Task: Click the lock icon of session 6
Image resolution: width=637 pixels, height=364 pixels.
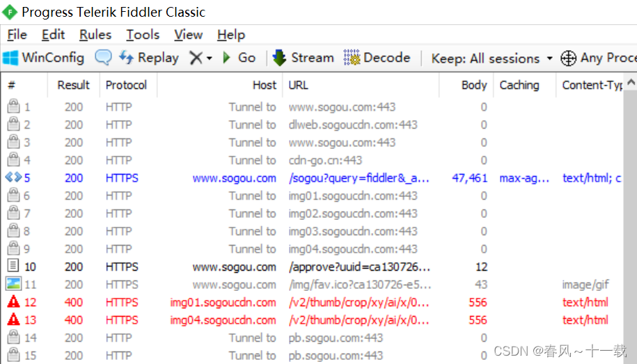Action: (x=13, y=195)
